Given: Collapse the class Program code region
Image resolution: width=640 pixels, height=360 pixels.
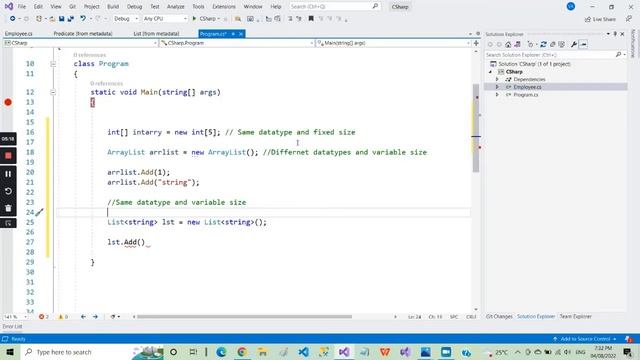Looking at the screenshot, I should [x=53, y=64].
